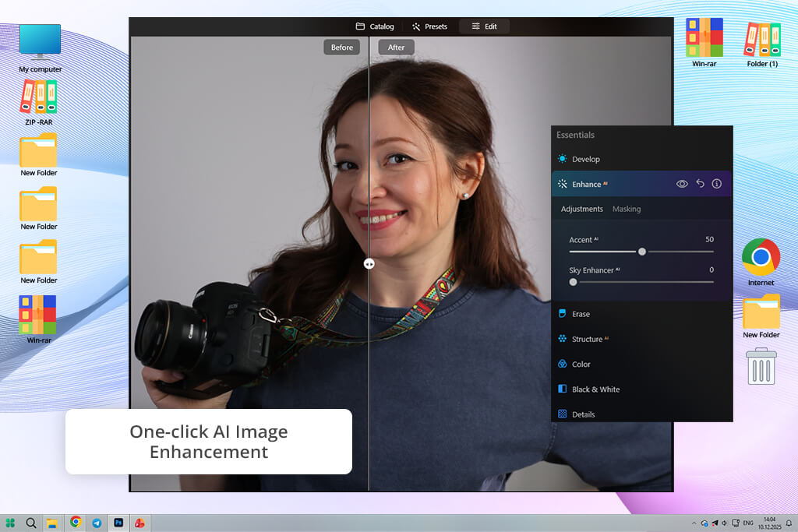Click the After label button
798x532 pixels.
coord(396,48)
